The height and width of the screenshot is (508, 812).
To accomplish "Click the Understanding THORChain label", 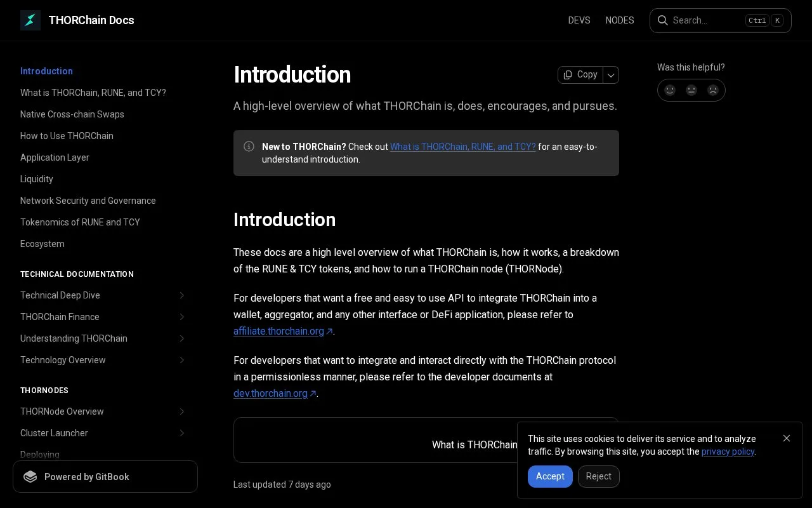I will pos(74,338).
